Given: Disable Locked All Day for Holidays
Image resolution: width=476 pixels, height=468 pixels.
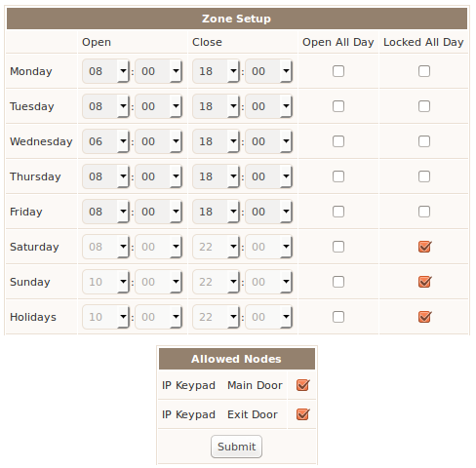Looking at the screenshot, I should click(424, 317).
